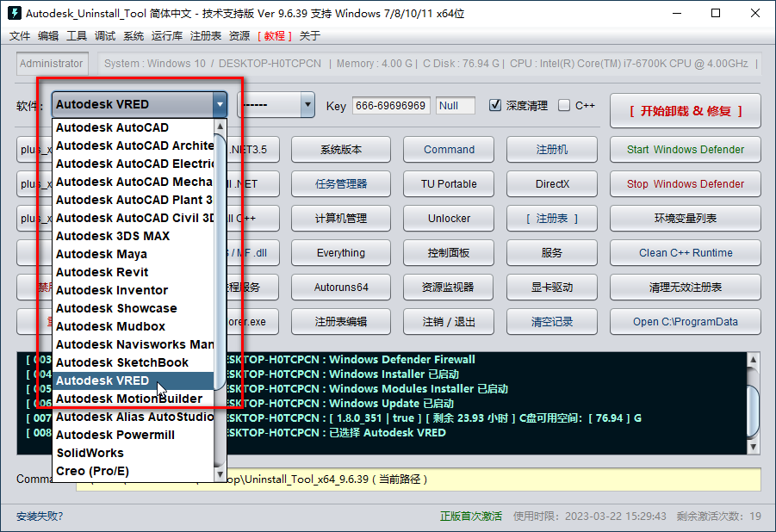
Task: Select Autodesk AutoCAD from the list
Action: [x=133, y=127]
